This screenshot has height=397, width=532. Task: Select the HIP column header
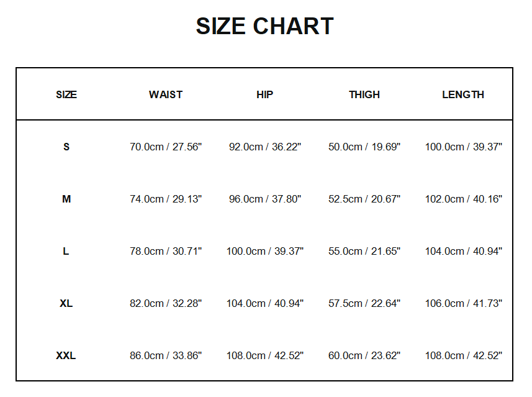pyautogui.click(x=264, y=95)
